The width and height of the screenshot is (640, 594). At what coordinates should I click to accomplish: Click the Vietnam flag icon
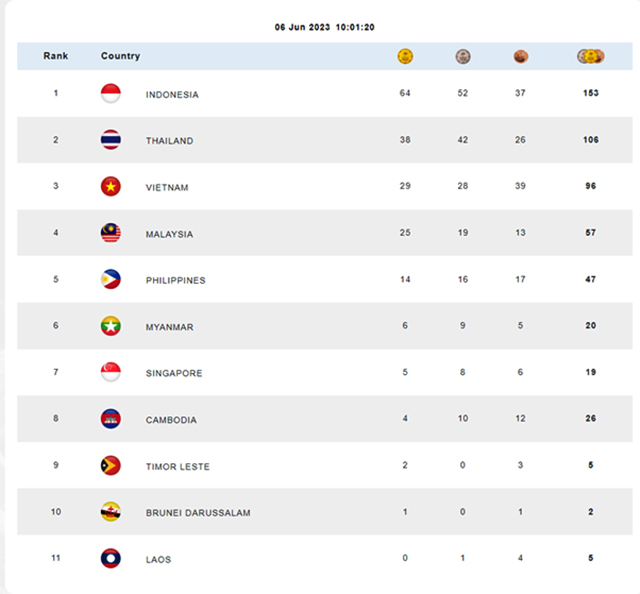[111, 186]
